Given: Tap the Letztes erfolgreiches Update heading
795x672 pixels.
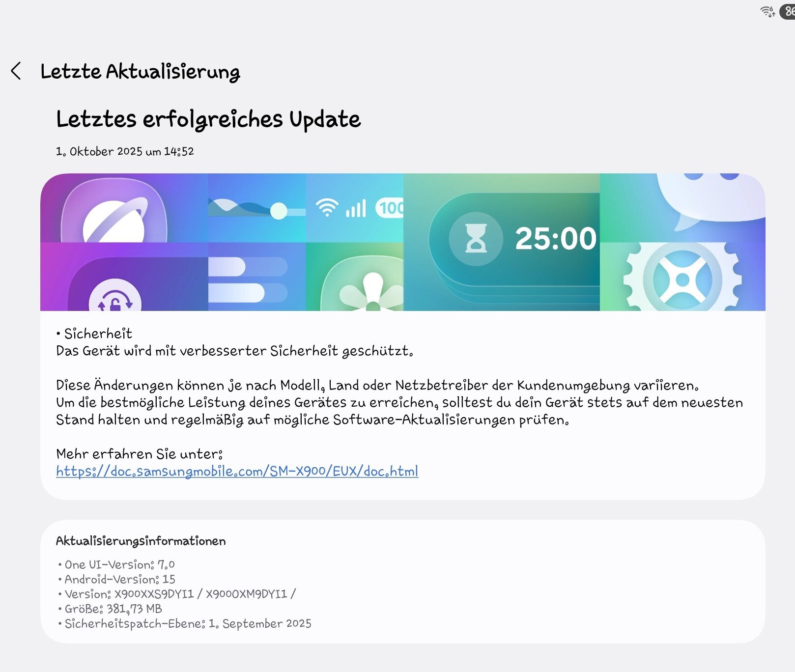Looking at the screenshot, I should pos(208,119).
